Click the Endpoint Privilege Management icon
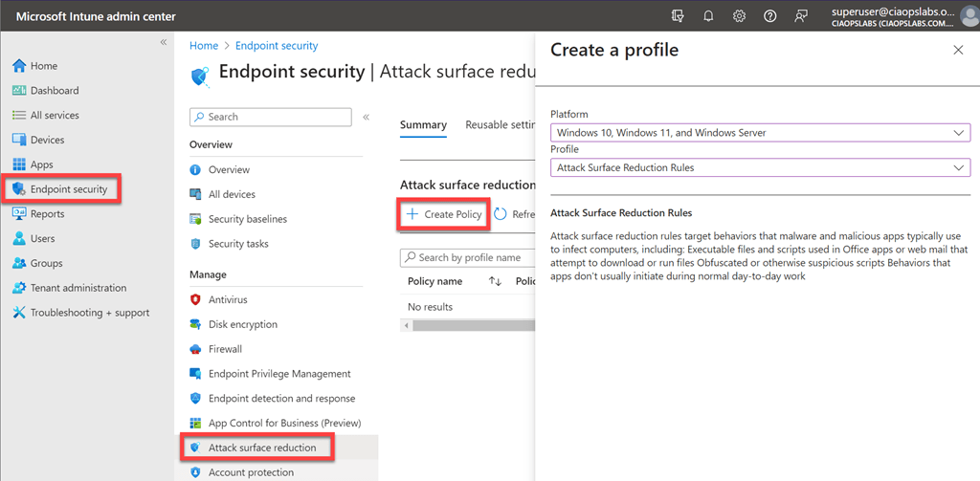This screenshot has width=980, height=481. pyautogui.click(x=195, y=374)
